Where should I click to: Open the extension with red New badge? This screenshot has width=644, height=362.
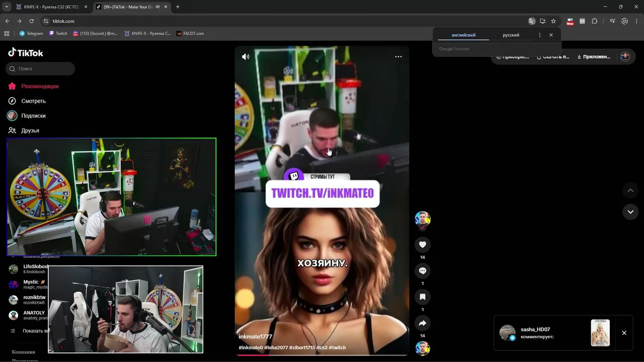coord(570,22)
